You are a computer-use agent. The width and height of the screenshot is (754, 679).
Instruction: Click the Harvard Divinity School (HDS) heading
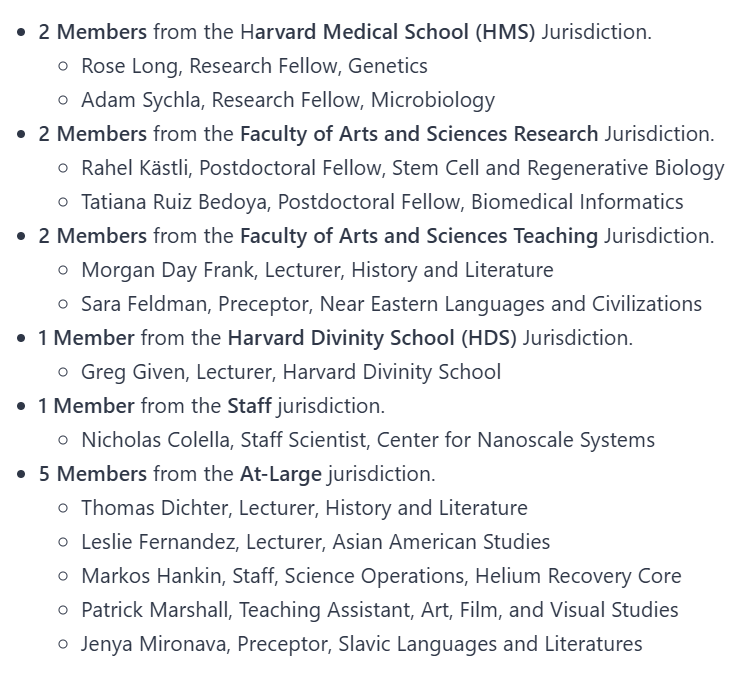click(x=372, y=338)
